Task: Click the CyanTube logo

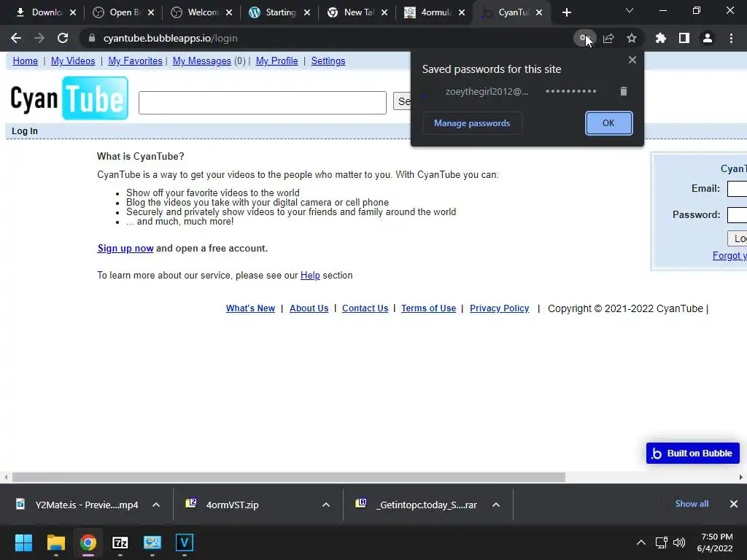Action: point(69,98)
